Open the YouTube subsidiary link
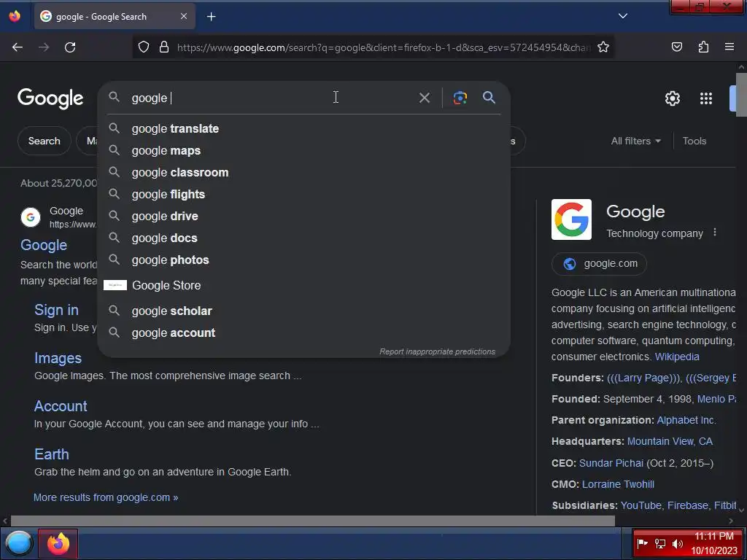The width and height of the screenshot is (747, 560). click(x=640, y=505)
